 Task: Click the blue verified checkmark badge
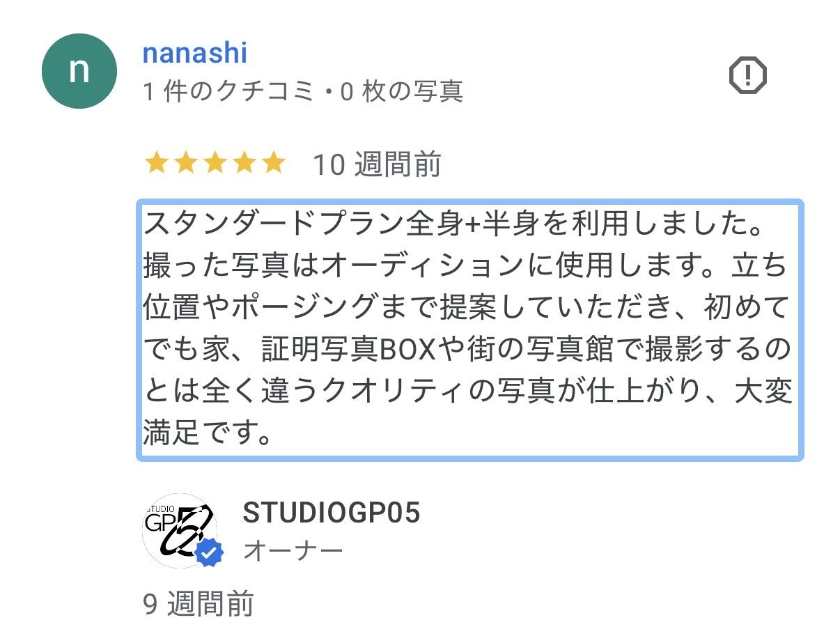[x=209, y=553]
